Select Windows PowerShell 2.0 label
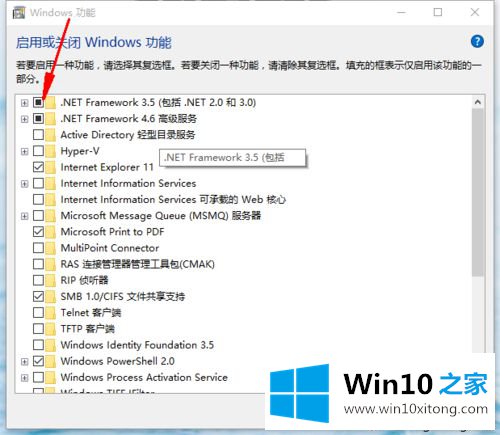Image resolution: width=500 pixels, height=435 pixels. 118,361
